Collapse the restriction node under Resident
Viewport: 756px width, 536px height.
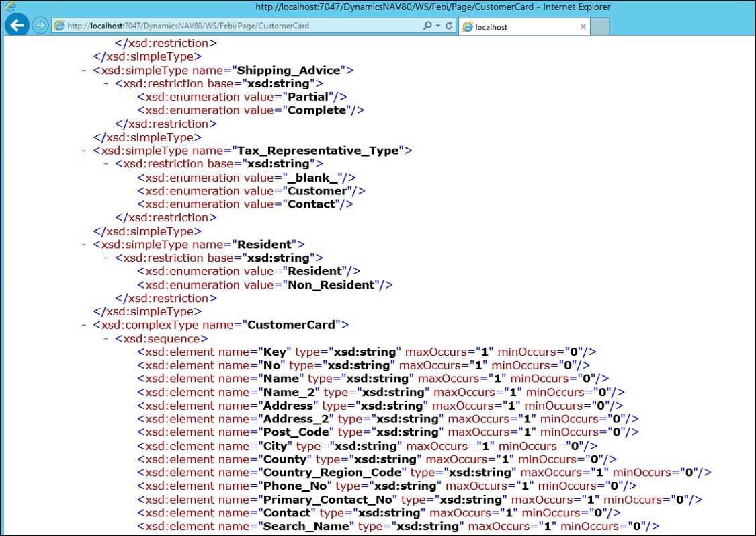[106, 258]
